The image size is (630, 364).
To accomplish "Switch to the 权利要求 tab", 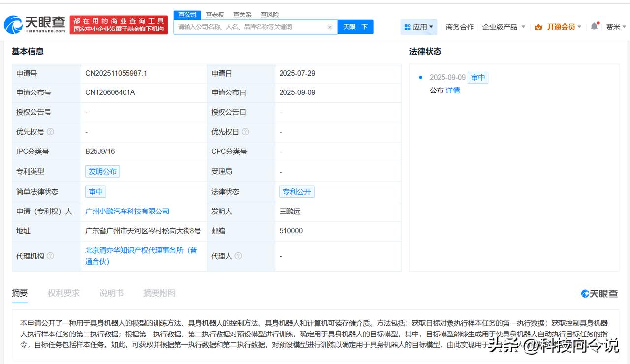I will click(63, 293).
